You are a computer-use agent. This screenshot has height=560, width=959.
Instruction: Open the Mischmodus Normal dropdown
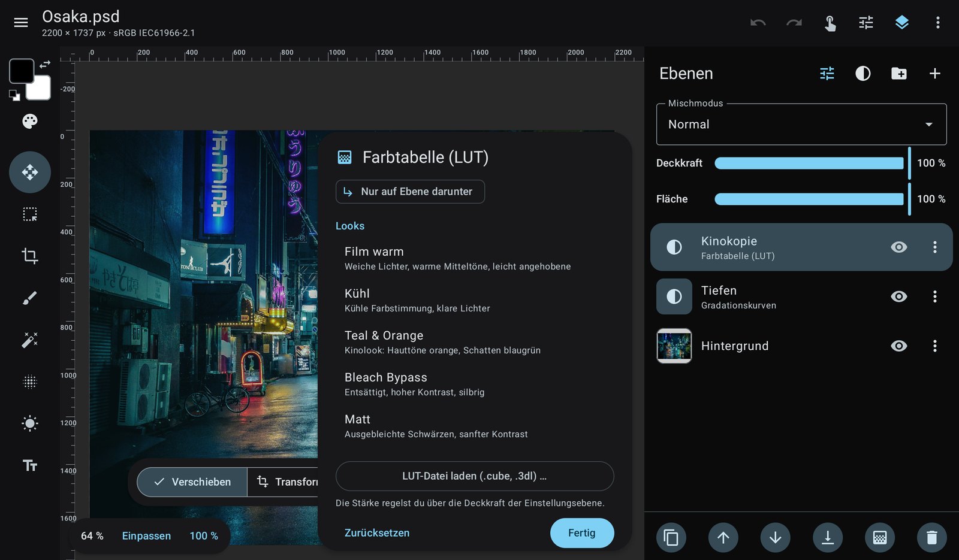click(x=801, y=125)
